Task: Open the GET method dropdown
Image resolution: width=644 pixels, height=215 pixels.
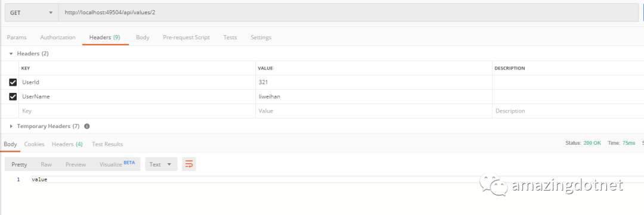Action: [x=32, y=13]
